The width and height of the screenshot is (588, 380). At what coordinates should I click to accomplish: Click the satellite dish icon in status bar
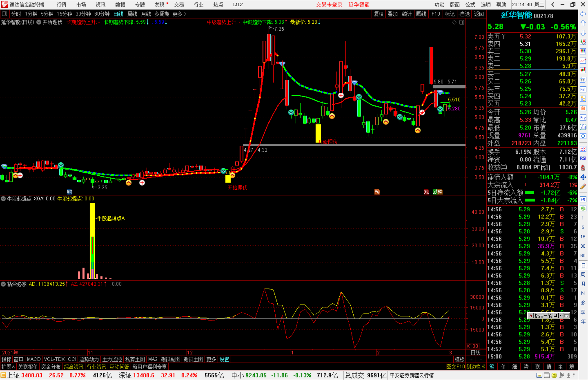pyautogui.click(x=561, y=375)
